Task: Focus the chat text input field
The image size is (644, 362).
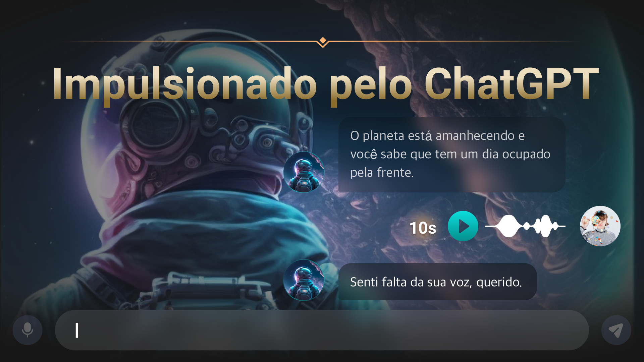Action: pyautogui.click(x=322, y=330)
